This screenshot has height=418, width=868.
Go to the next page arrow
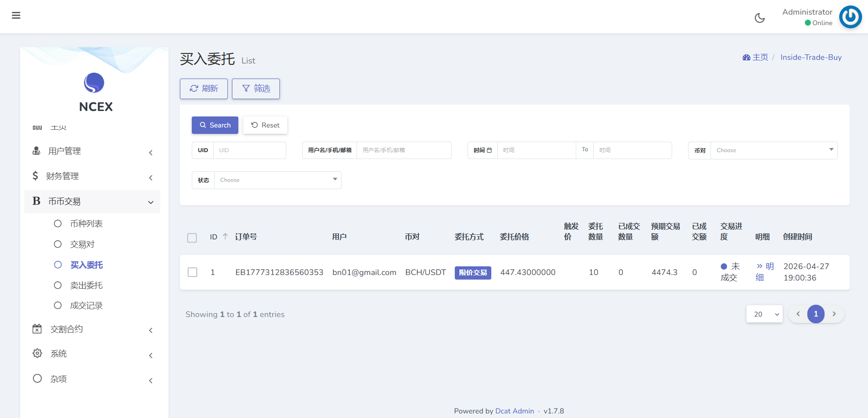[834, 314]
